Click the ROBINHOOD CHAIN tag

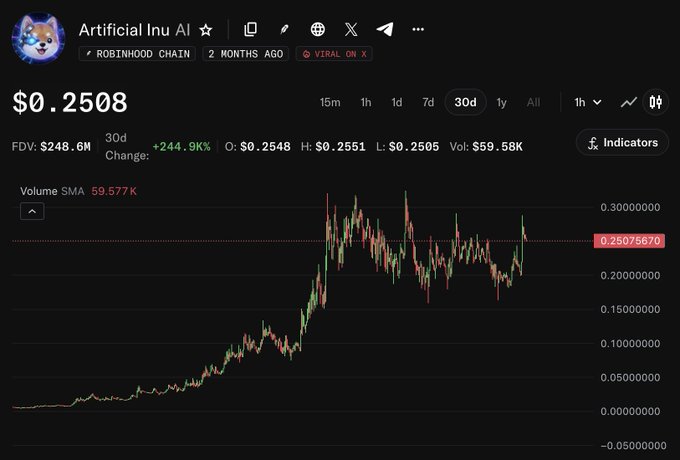tap(137, 54)
